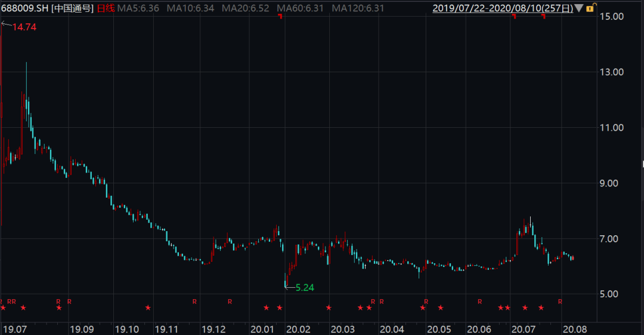The width and height of the screenshot is (644, 335).
Task: Click the 14.74 highest price marker
Action: pos(24,26)
